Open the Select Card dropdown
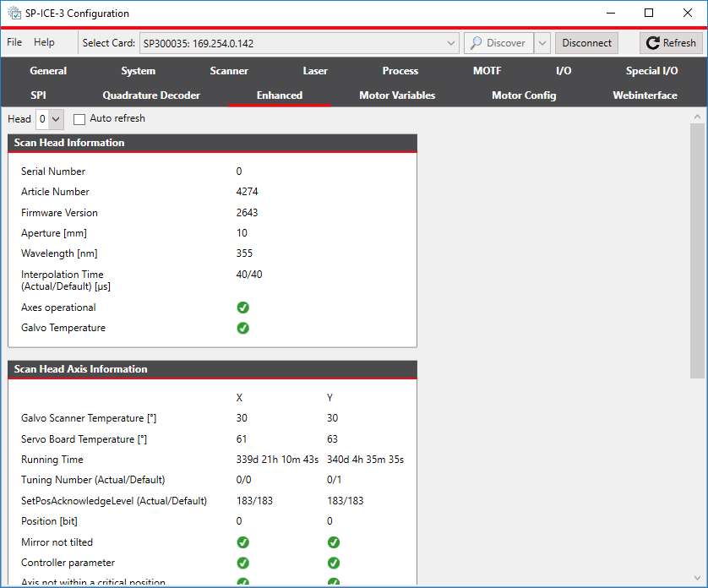Image resolution: width=708 pixels, height=588 pixels. tap(299, 43)
